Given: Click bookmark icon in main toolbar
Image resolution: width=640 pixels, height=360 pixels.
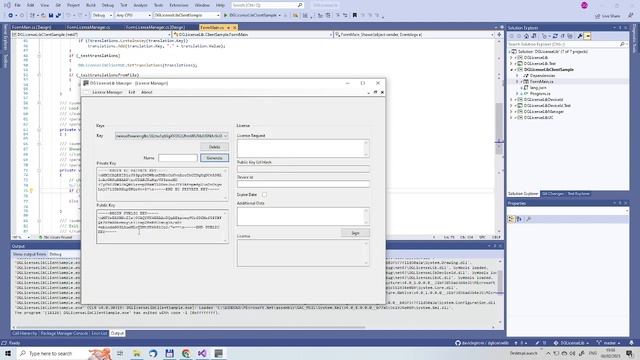Looking at the screenshot, I should click(x=355, y=15).
